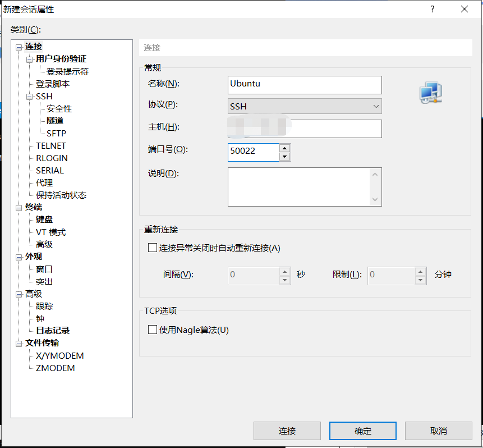Click the network computers session icon
Screen dimensions: 483x448
[x=431, y=93]
